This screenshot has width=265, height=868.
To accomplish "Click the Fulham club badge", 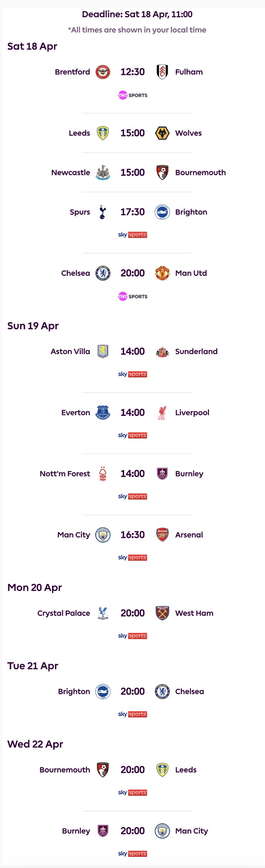I will pyautogui.click(x=162, y=72).
